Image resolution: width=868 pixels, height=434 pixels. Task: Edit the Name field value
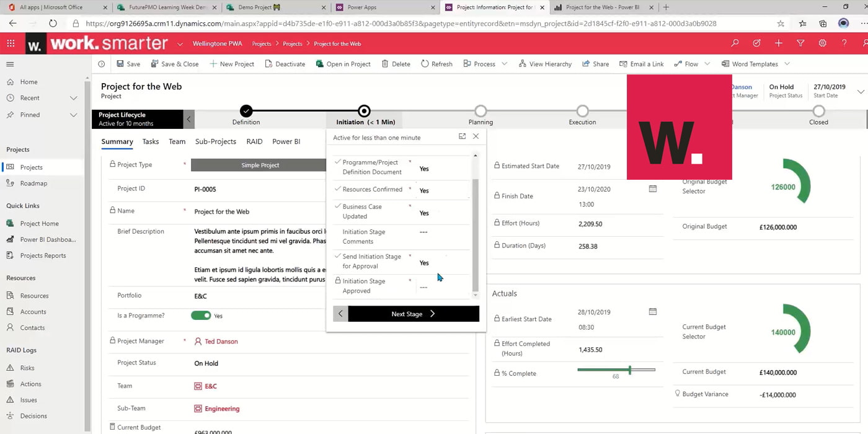[222, 211]
